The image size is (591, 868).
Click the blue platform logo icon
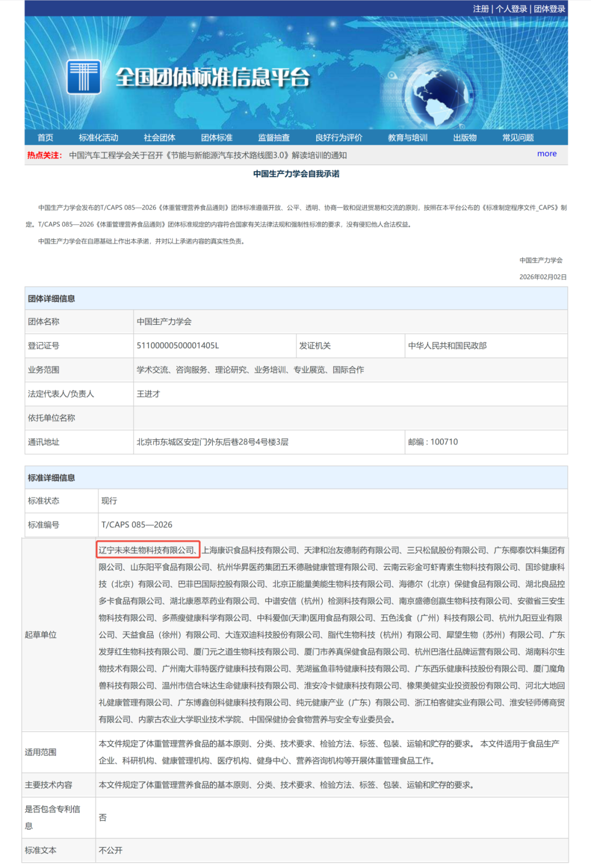coord(84,77)
